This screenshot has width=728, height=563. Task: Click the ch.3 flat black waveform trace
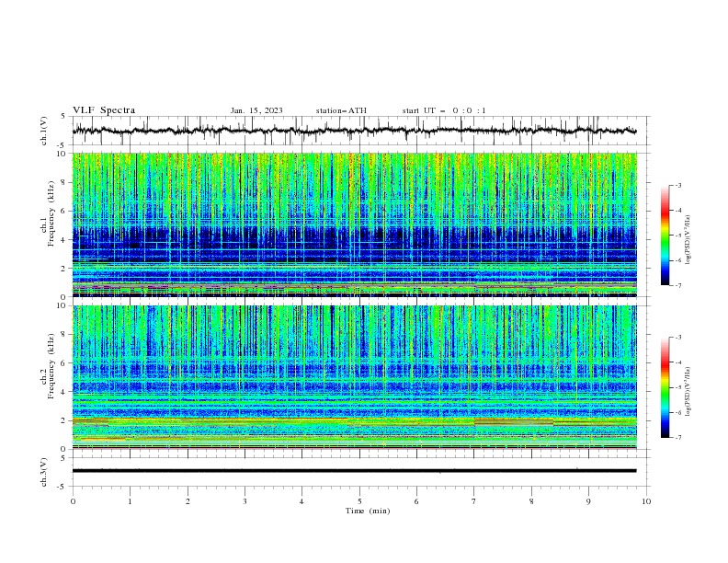click(354, 471)
